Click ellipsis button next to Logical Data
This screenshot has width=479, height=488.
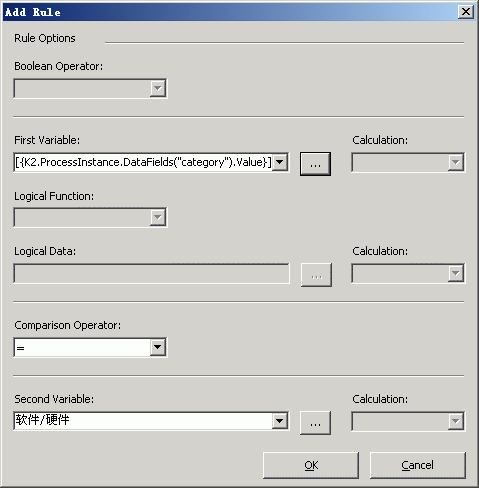pyautogui.click(x=316, y=275)
